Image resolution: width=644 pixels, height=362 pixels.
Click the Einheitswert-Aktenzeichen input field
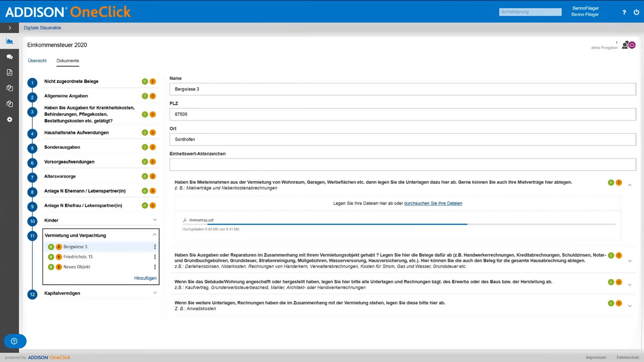coord(403,164)
